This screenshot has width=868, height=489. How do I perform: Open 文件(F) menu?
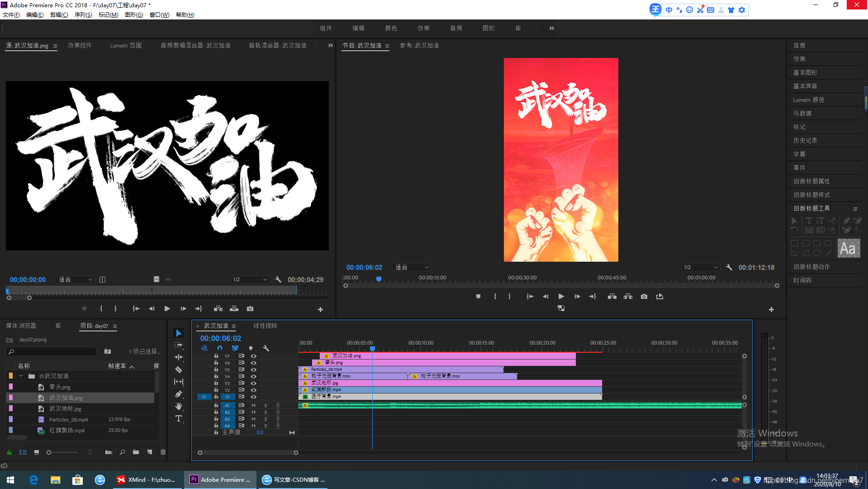pyautogui.click(x=11, y=15)
